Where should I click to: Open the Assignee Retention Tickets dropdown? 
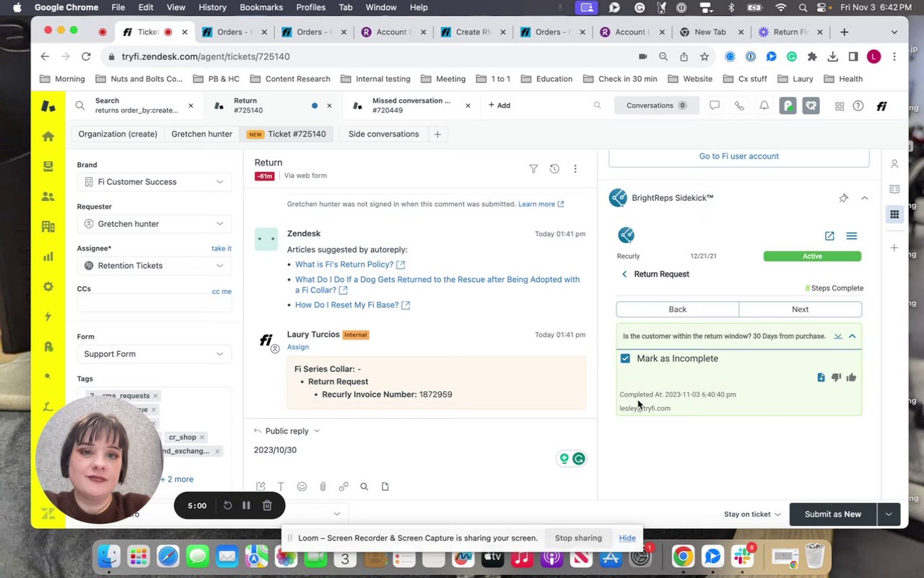click(x=154, y=266)
